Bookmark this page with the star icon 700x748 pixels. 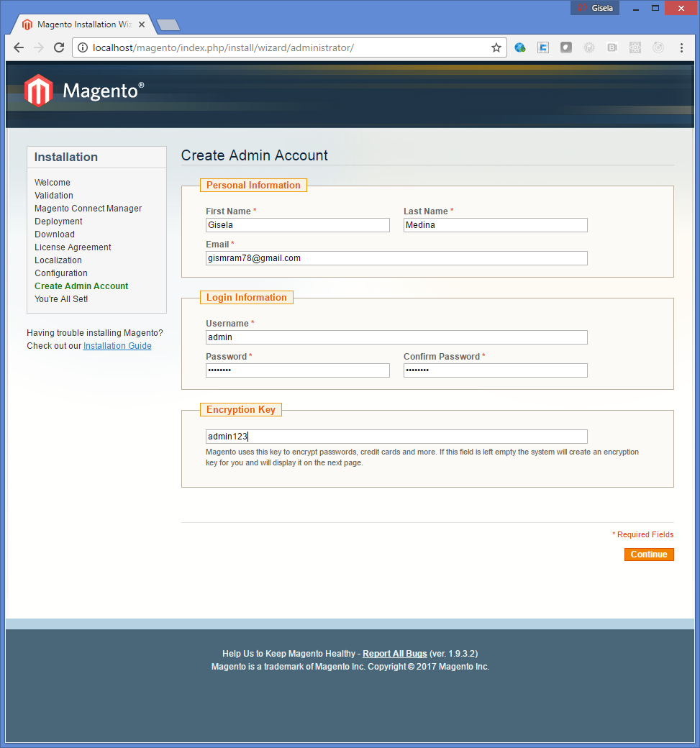[496, 47]
